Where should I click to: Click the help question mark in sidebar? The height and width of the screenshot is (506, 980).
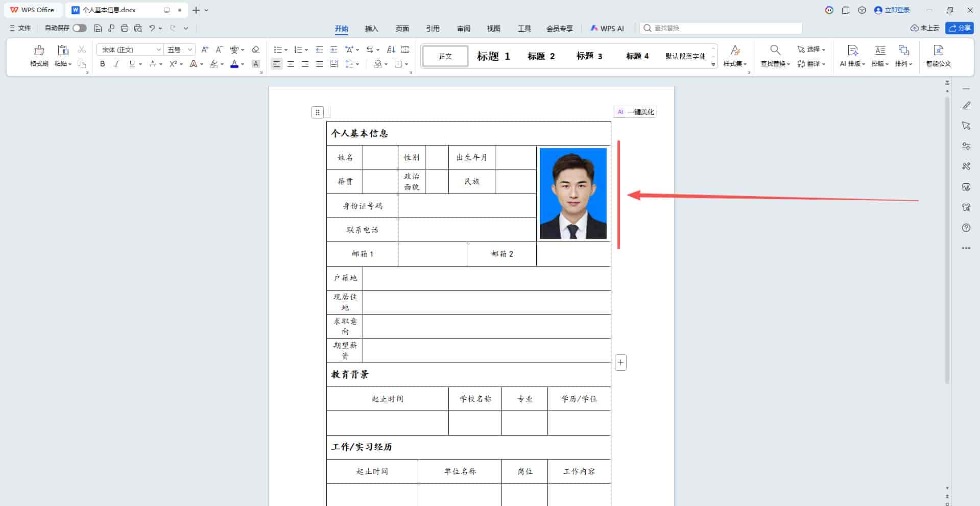(966, 228)
